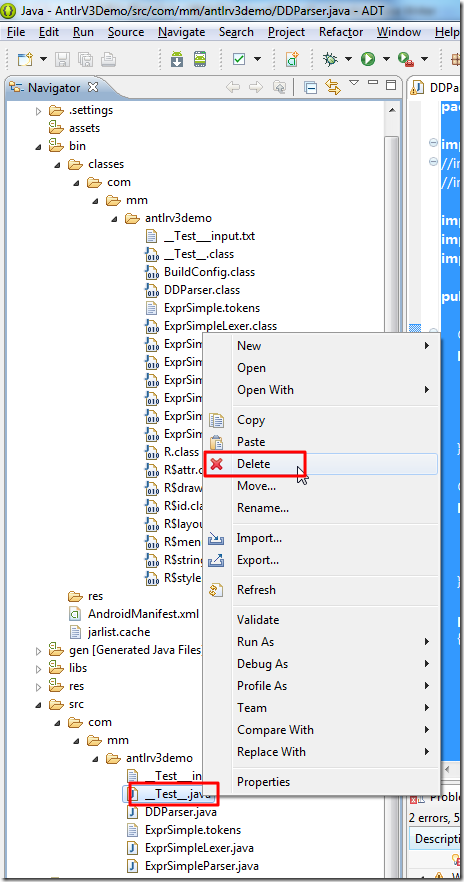Click the New wizard toolbar icon
Viewport: 464px width, 882px height.
(x=25, y=58)
